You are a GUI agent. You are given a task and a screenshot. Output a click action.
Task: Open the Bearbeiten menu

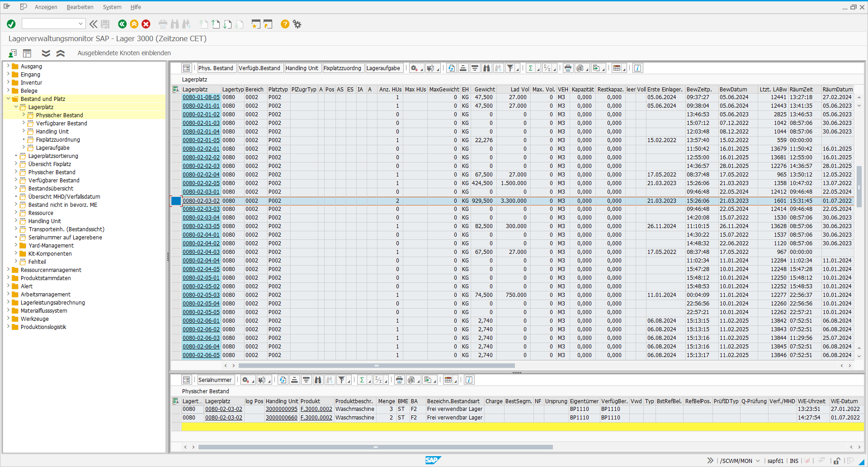pyautogui.click(x=80, y=7)
